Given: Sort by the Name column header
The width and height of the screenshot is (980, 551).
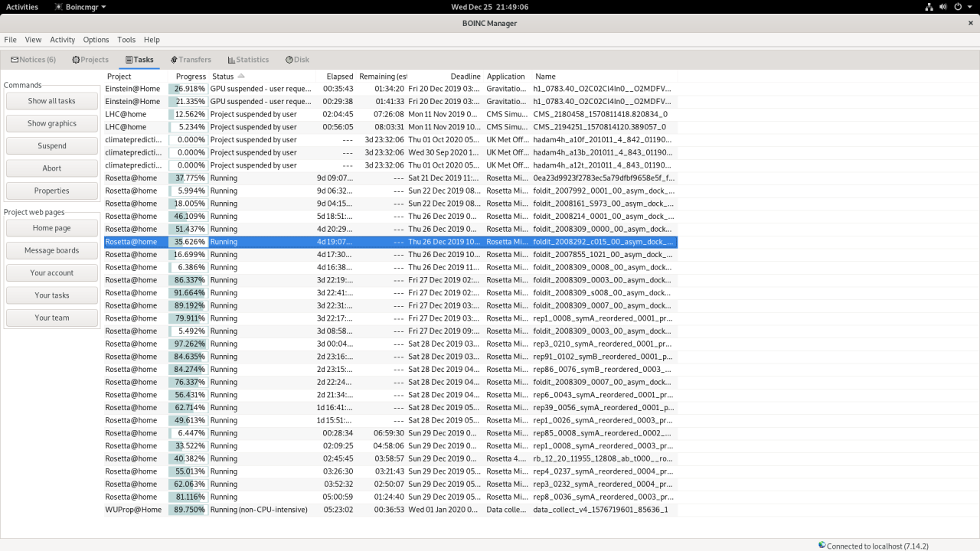Looking at the screenshot, I should [x=604, y=77].
